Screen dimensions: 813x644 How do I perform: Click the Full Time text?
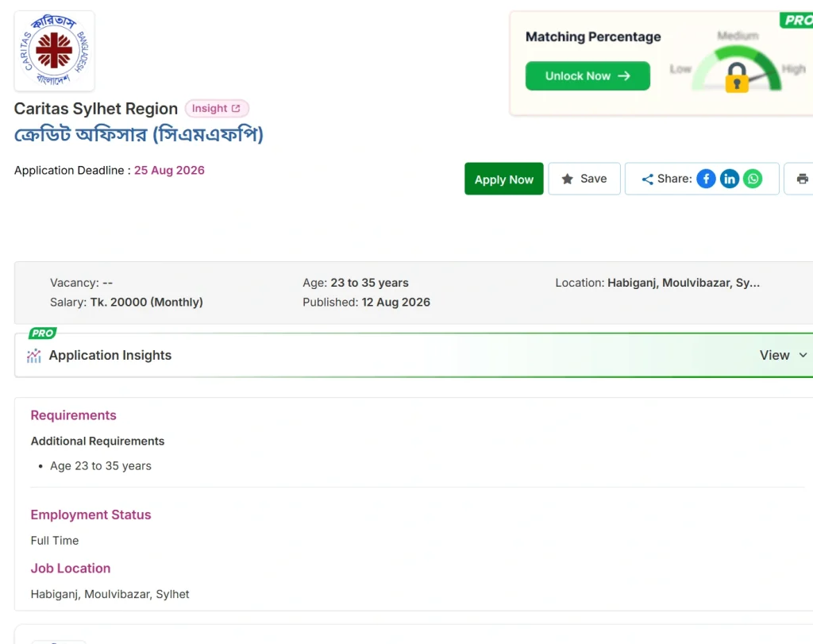click(55, 540)
